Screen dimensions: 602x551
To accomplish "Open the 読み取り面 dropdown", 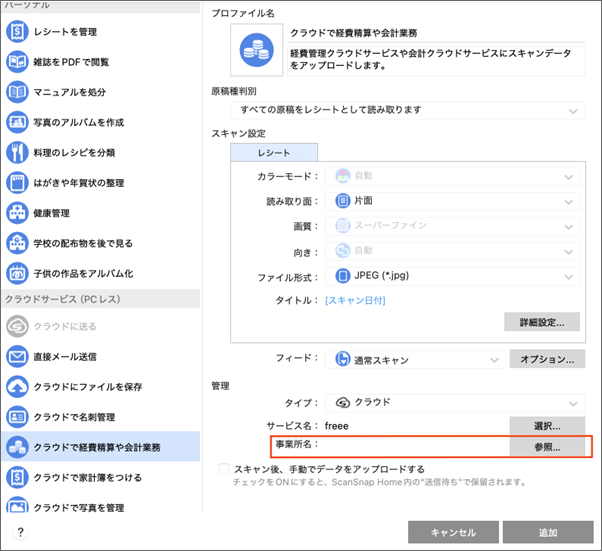I will [x=453, y=201].
